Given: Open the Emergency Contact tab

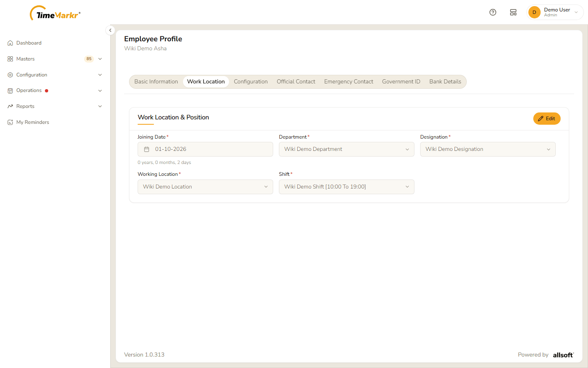Looking at the screenshot, I should click(x=349, y=82).
